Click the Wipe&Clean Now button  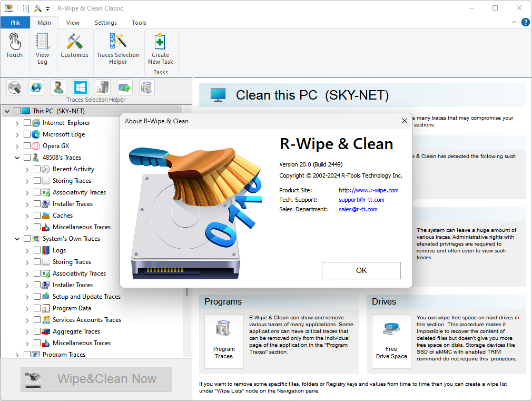coord(96,379)
